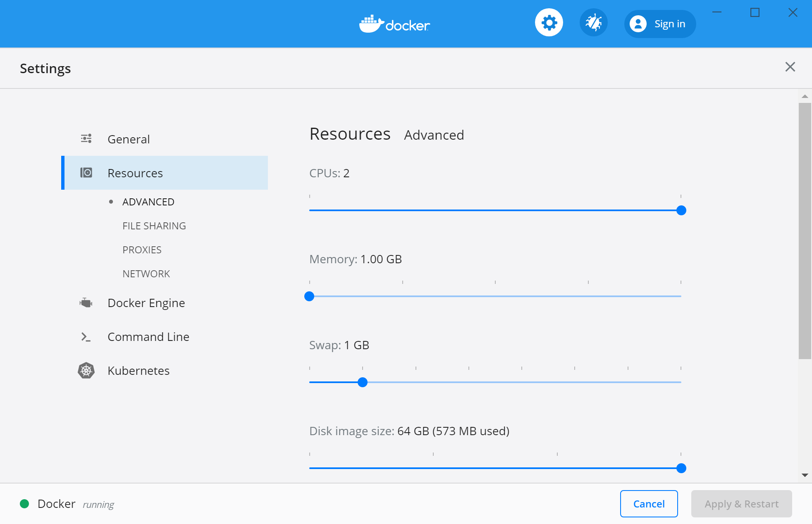This screenshot has width=812, height=524.
Task: Click the 'Advanced' subheading text
Action: click(x=434, y=135)
